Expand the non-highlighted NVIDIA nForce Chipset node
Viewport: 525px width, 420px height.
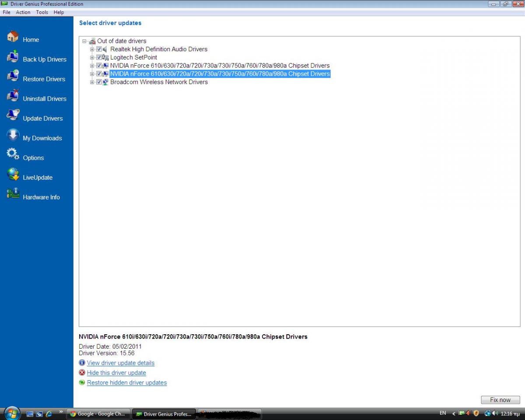tap(92, 66)
